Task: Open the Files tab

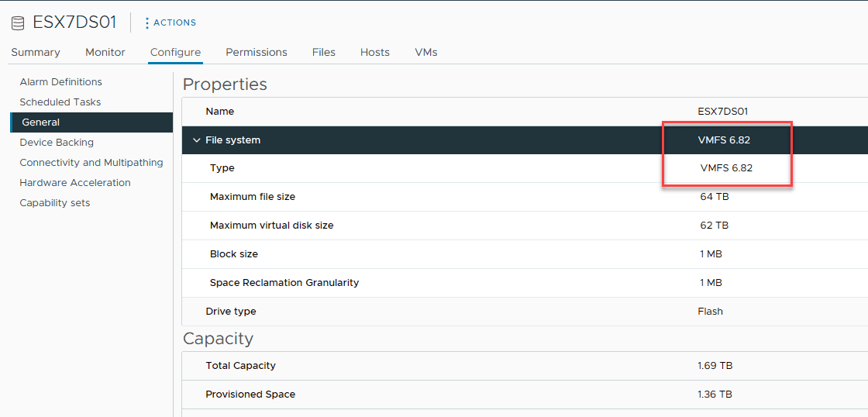Action: pos(324,52)
